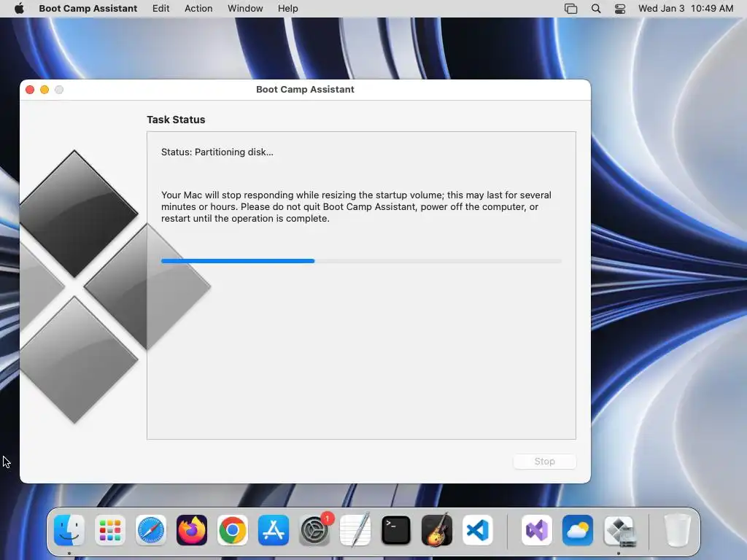
Task: Click the 'Status: Partitioning disk...' text
Action: point(217,152)
